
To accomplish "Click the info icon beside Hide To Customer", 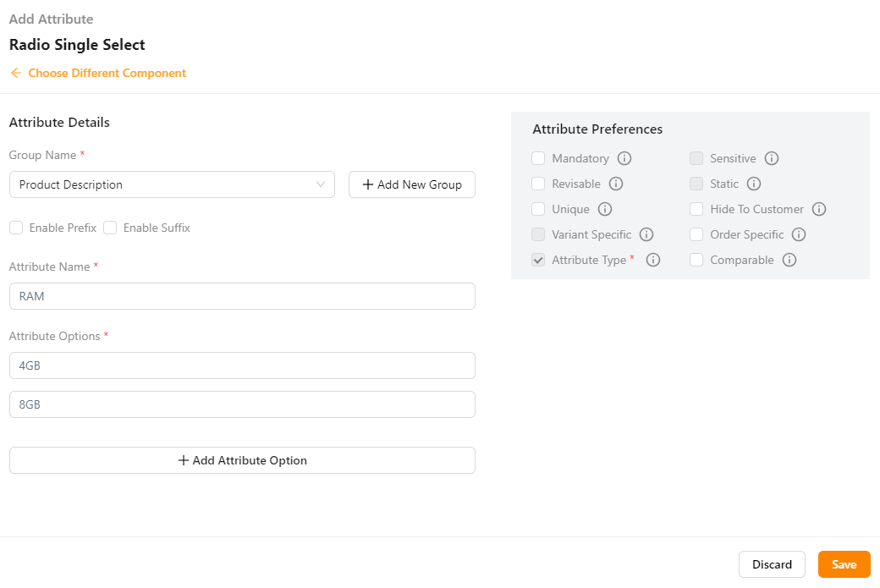I will pos(818,209).
